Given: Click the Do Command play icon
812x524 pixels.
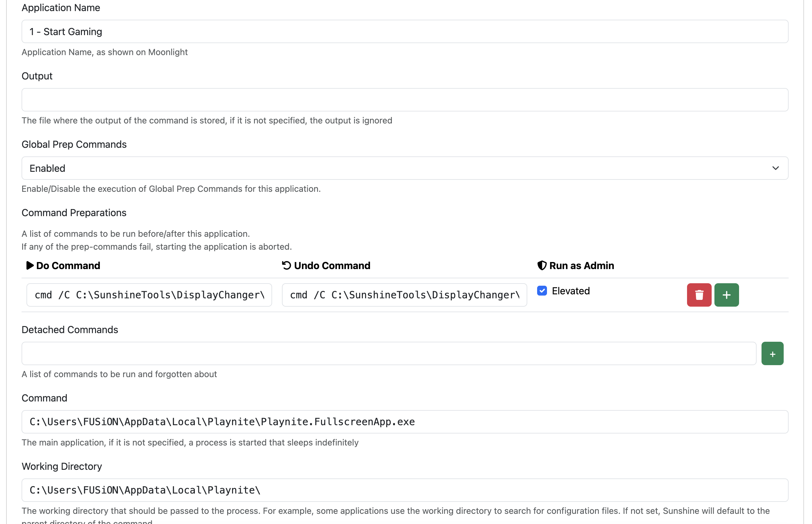Looking at the screenshot, I should click(30, 265).
